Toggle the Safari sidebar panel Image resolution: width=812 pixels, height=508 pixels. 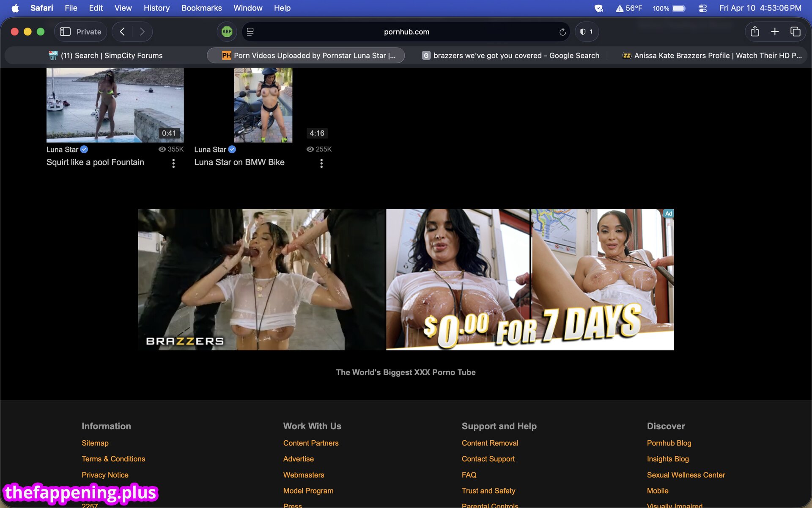[x=65, y=32]
